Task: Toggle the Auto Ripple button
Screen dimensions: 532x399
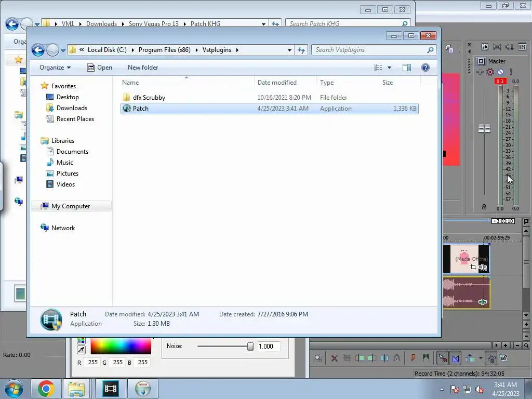Action: click(x=470, y=358)
